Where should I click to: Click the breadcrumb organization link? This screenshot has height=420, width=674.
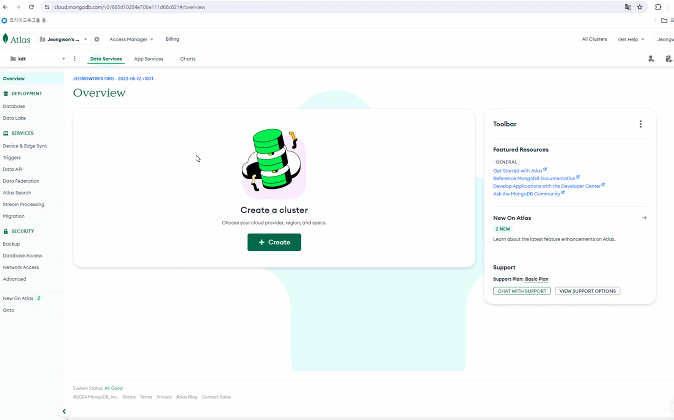click(x=107, y=79)
